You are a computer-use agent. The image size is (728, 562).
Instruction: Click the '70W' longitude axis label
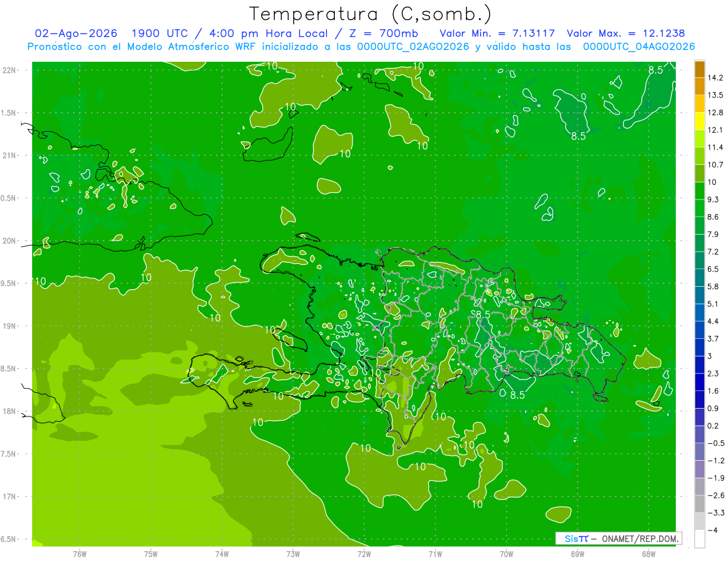tap(507, 554)
